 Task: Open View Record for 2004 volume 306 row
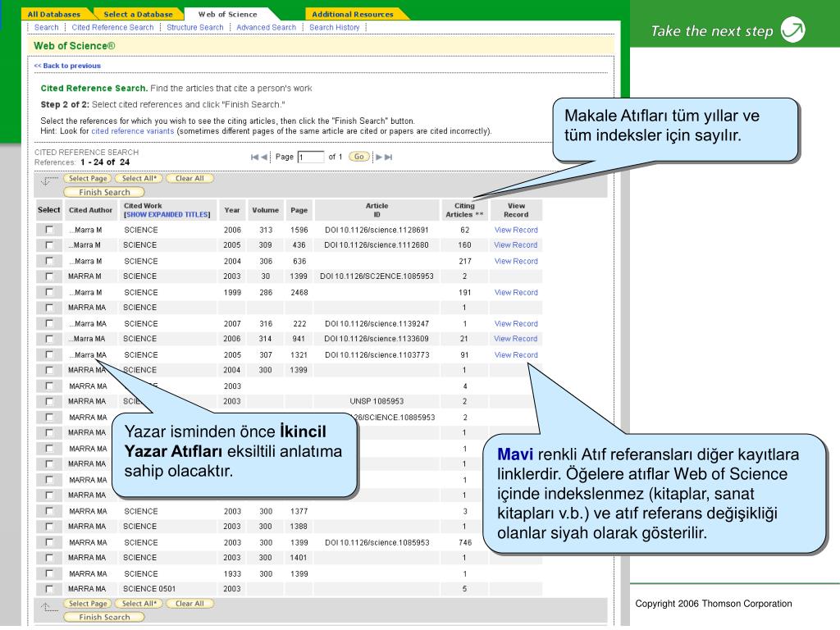point(516,261)
